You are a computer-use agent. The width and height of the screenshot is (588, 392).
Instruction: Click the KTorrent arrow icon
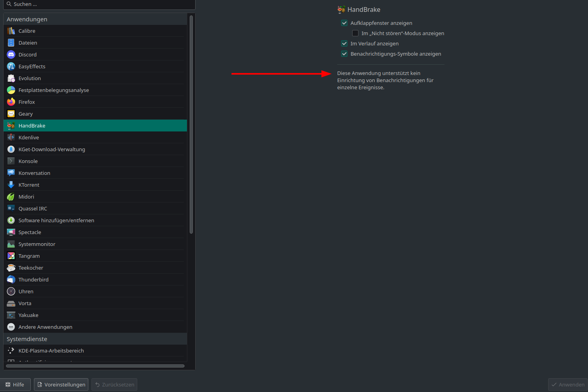(11, 185)
